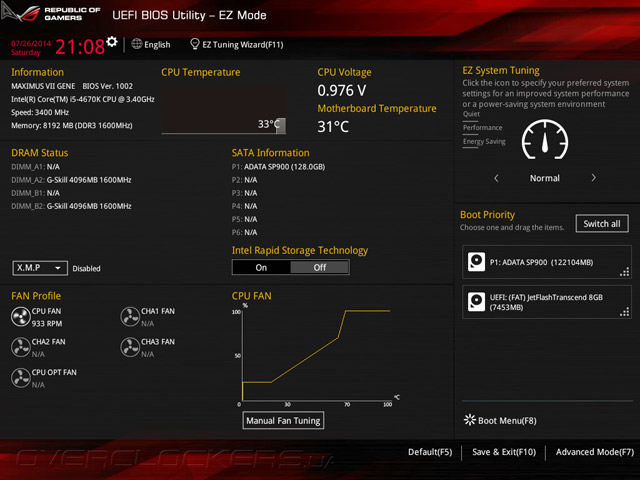
Task: Click the CHA3 FAN fan icon
Action: coord(130,347)
